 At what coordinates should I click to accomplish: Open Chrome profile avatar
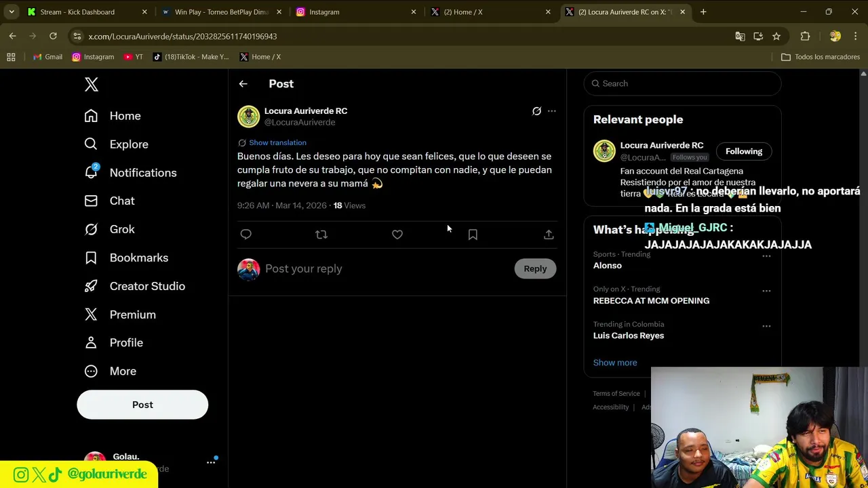[x=835, y=36]
